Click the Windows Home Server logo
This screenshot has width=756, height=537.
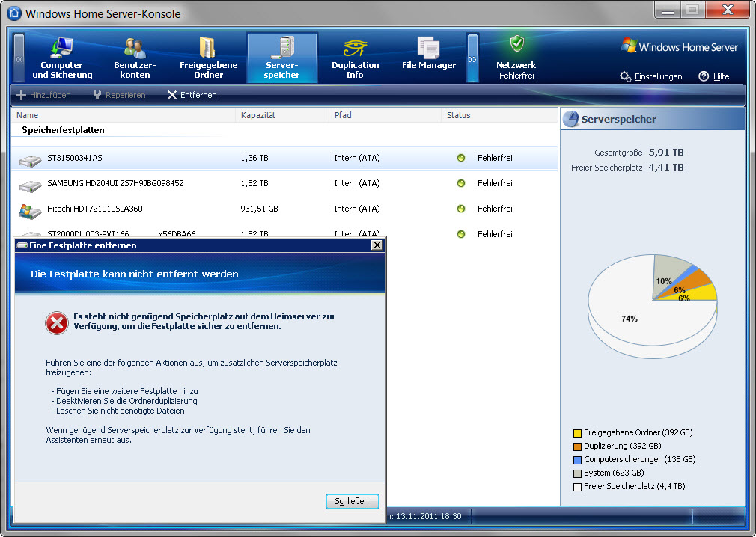click(x=680, y=46)
